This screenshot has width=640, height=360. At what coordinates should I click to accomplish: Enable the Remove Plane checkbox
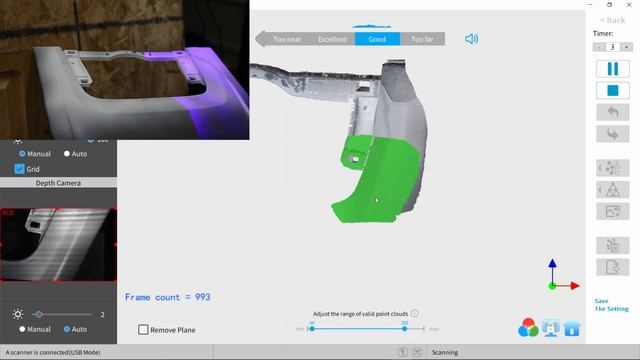[x=143, y=330]
